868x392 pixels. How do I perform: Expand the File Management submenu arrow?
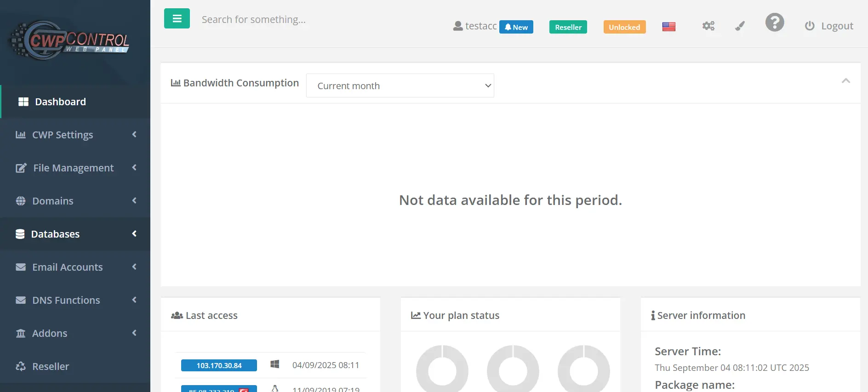(x=134, y=167)
